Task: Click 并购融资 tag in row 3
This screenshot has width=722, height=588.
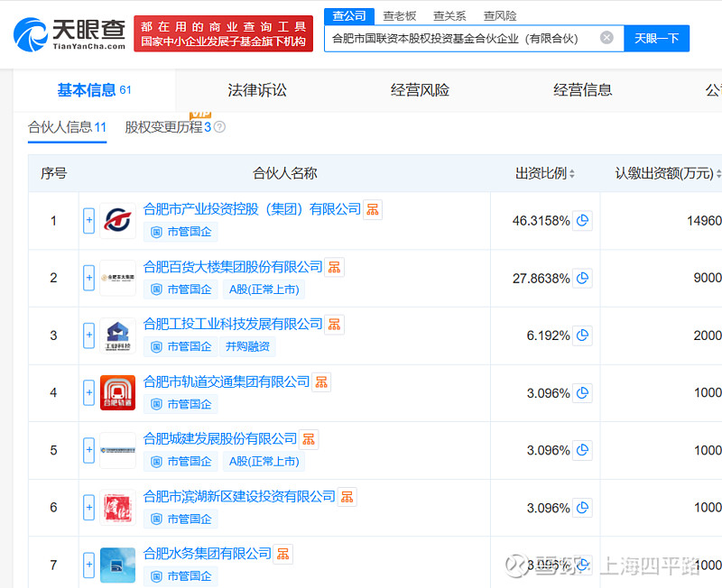Action: click(x=247, y=346)
